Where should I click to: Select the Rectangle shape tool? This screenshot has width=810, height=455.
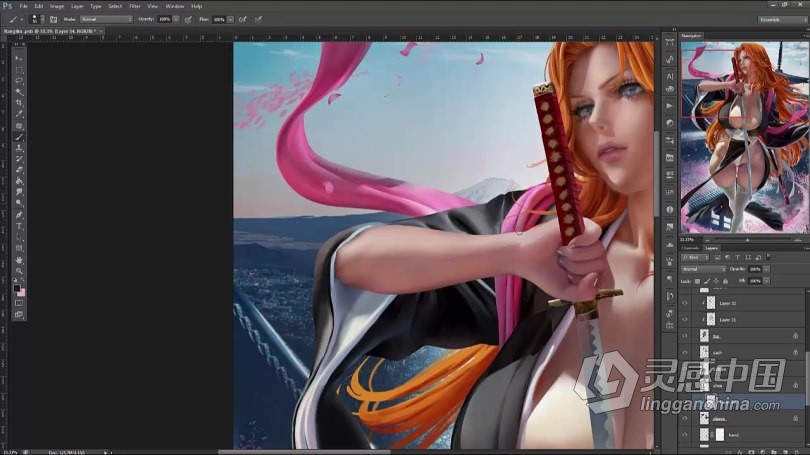[19, 248]
